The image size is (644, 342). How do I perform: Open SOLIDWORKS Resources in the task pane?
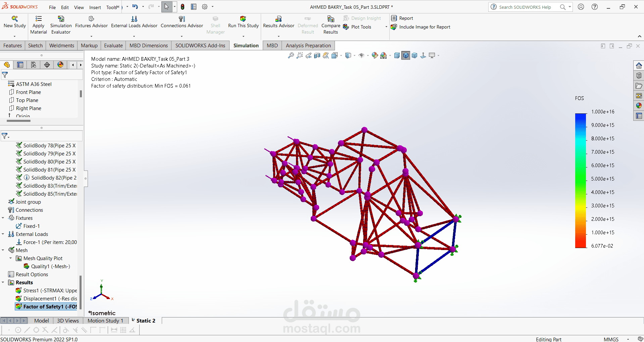(x=639, y=65)
